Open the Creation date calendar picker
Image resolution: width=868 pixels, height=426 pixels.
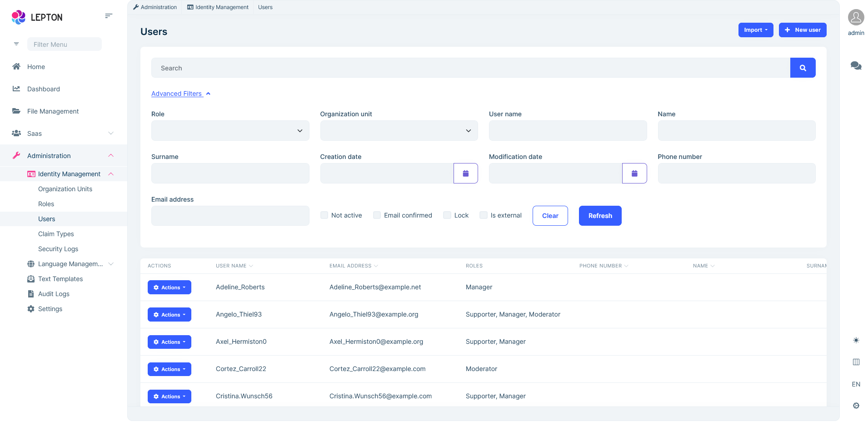[465, 173]
